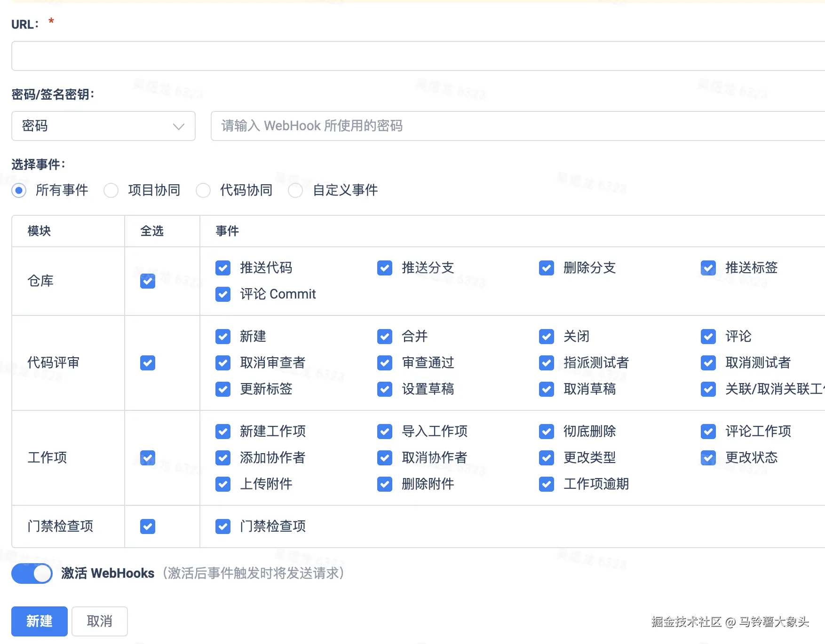
Task: Select the 项目协同 radio option
Action: (x=111, y=190)
